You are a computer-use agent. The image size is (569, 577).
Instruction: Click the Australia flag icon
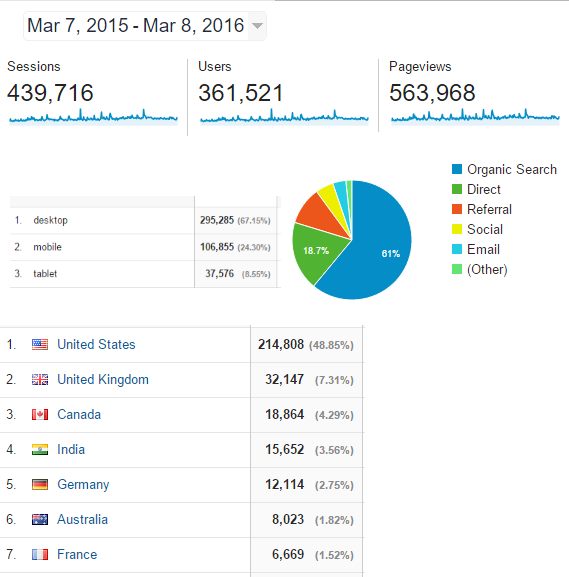(40, 519)
